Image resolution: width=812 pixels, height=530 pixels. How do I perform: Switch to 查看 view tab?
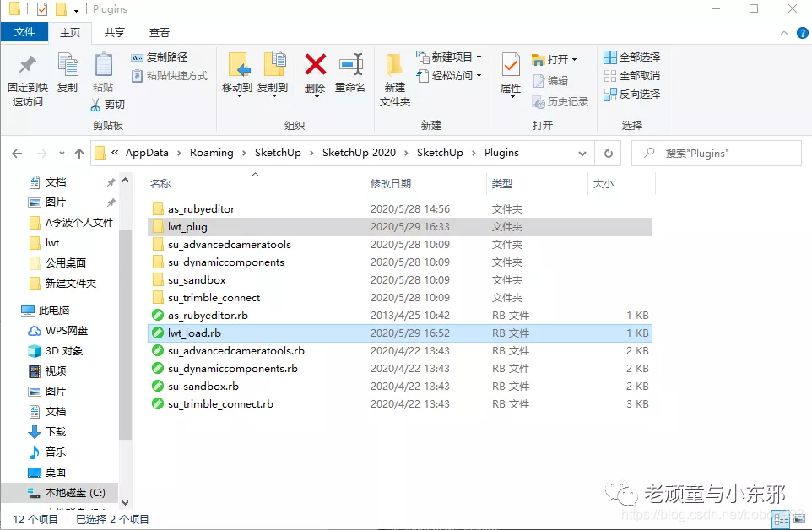(x=159, y=33)
